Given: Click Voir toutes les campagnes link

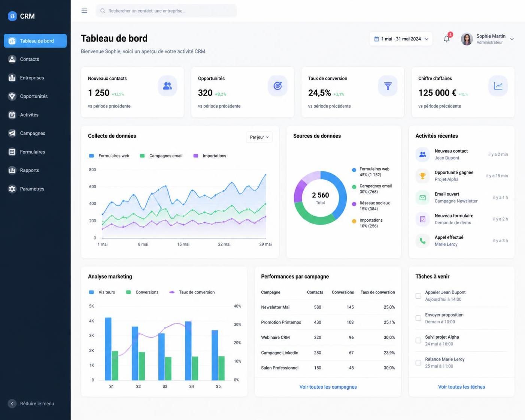Looking at the screenshot, I should (x=328, y=387).
